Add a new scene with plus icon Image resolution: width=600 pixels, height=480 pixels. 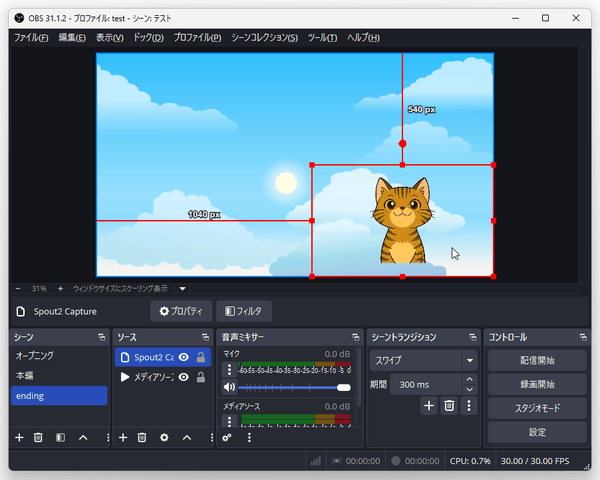18,437
